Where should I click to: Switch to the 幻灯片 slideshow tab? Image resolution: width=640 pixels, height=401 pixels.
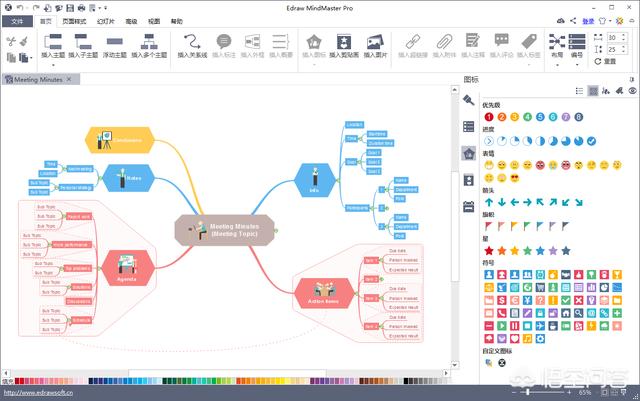pos(106,21)
